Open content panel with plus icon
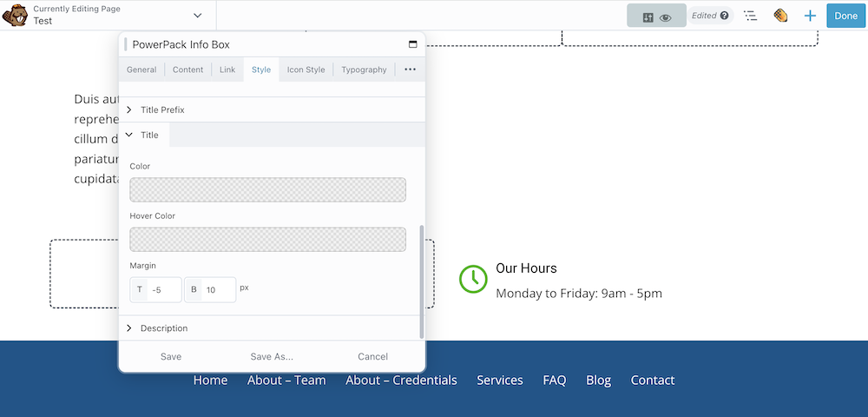Screen dimensions: 868x417 [x=810, y=16]
